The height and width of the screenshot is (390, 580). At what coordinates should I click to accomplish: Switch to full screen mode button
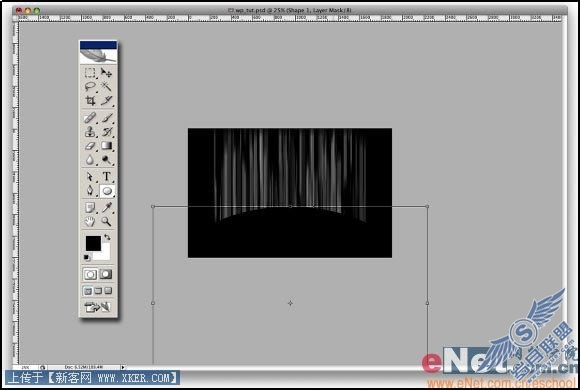pyautogui.click(x=108, y=291)
